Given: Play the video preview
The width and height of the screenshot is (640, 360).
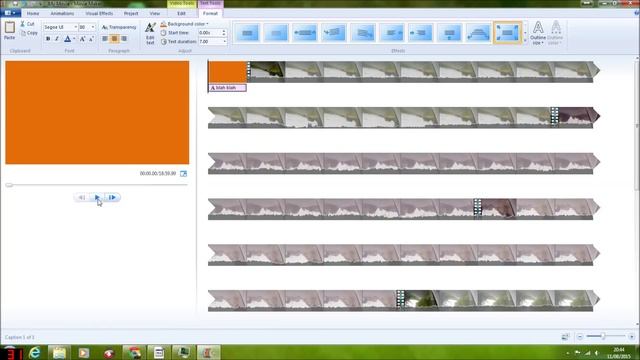Looking at the screenshot, I should (97, 198).
